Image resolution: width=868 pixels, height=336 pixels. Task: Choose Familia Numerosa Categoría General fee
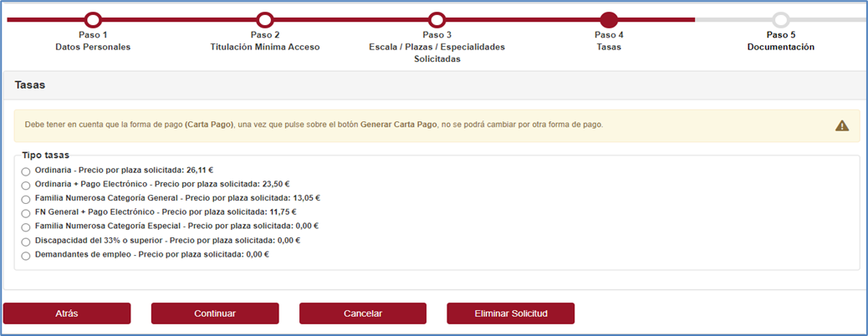pos(26,200)
